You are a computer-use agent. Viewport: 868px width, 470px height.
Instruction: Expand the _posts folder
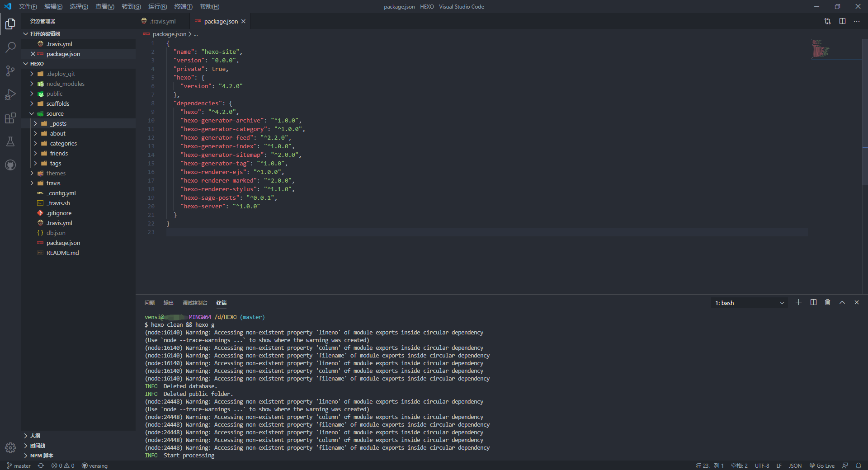[79, 123]
